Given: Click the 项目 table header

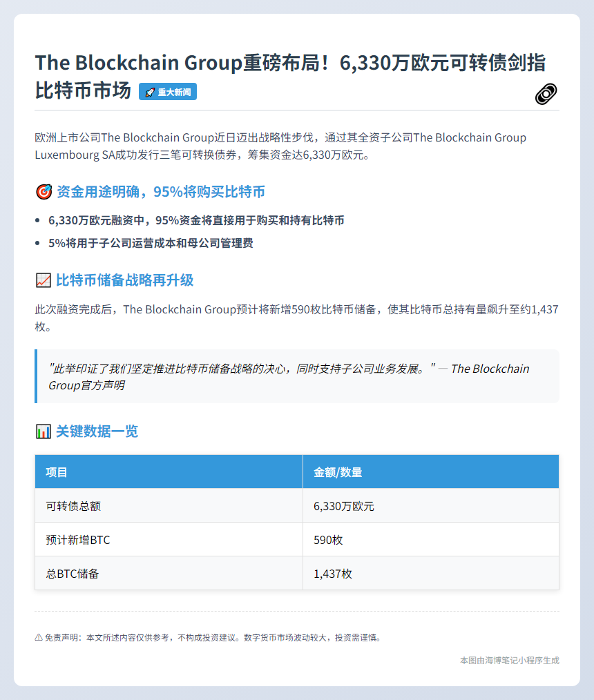Looking at the screenshot, I should (x=169, y=472).
